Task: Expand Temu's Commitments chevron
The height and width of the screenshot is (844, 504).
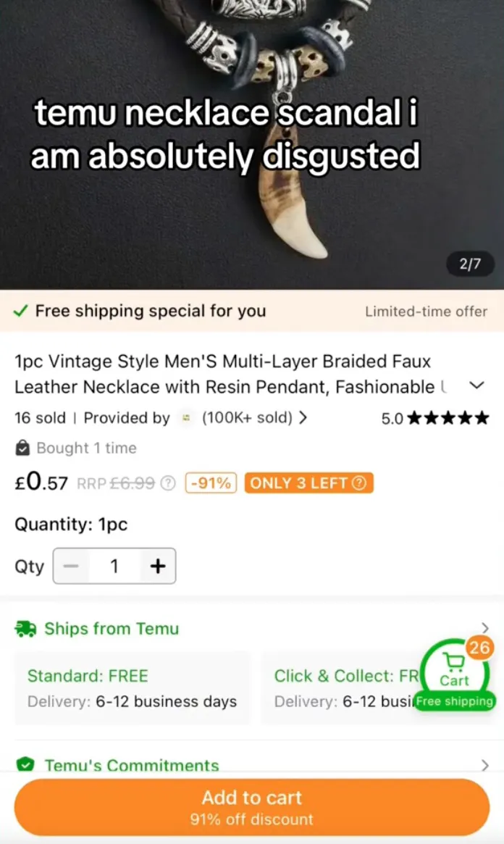Action: (x=484, y=765)
